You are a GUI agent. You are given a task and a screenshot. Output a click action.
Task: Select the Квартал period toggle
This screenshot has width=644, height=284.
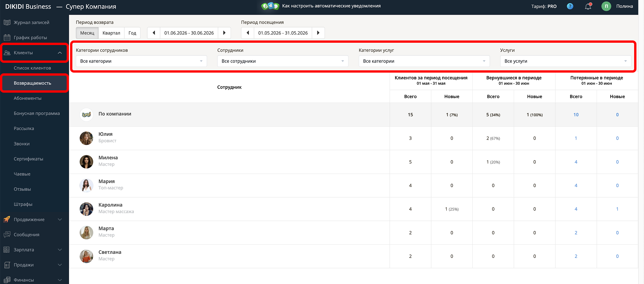[111, 33]
